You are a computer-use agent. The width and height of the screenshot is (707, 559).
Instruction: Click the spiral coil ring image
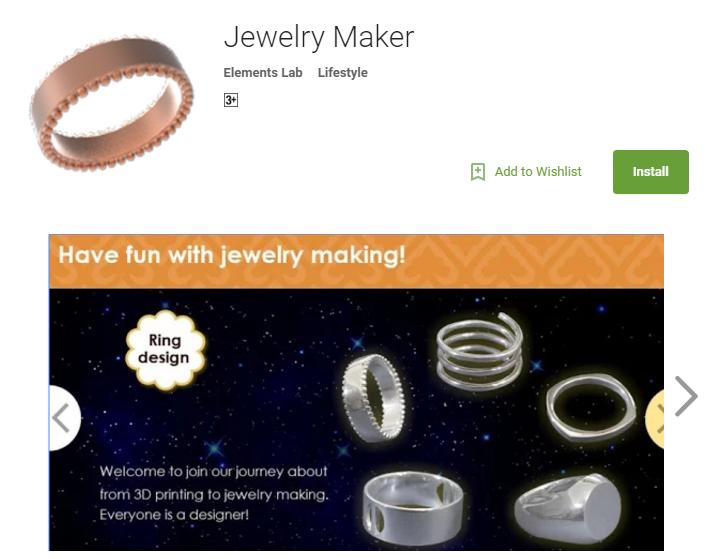[480, 351]
